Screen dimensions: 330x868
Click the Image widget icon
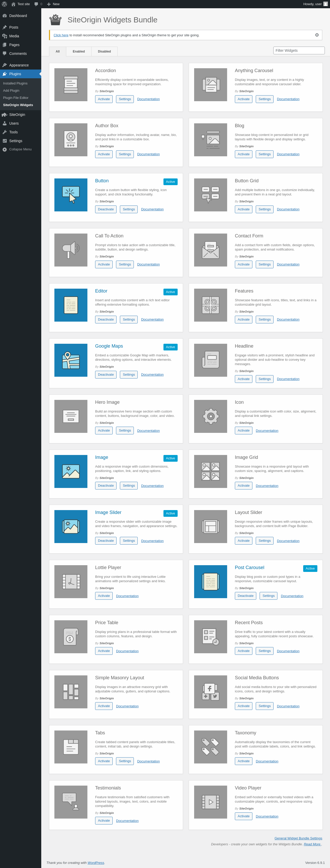click(71, 471)
